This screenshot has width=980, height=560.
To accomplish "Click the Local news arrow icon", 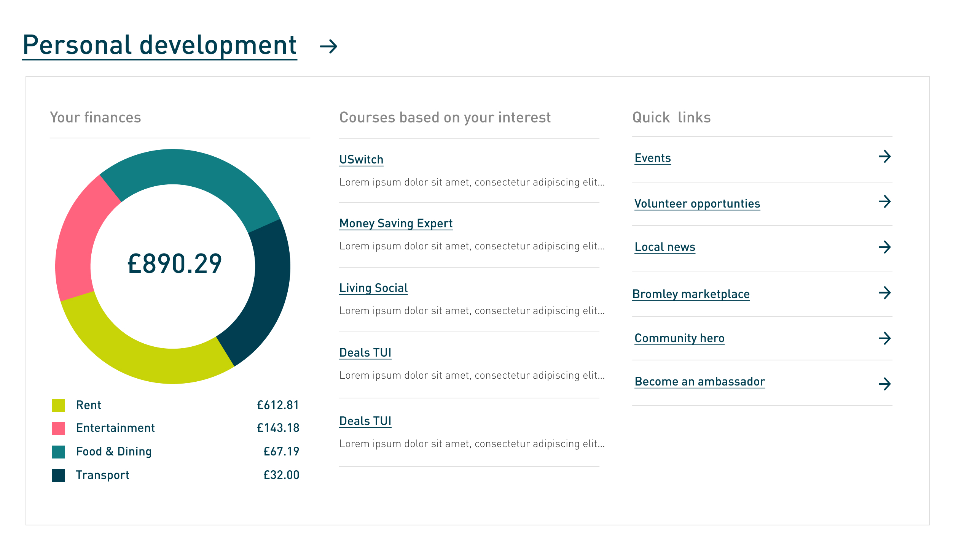I will pos(884,247).
